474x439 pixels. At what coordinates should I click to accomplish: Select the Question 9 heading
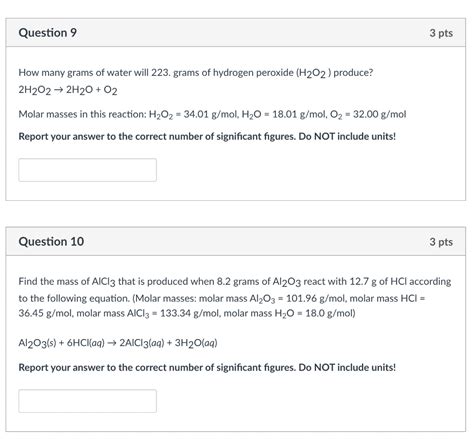[x=48, y=33]
